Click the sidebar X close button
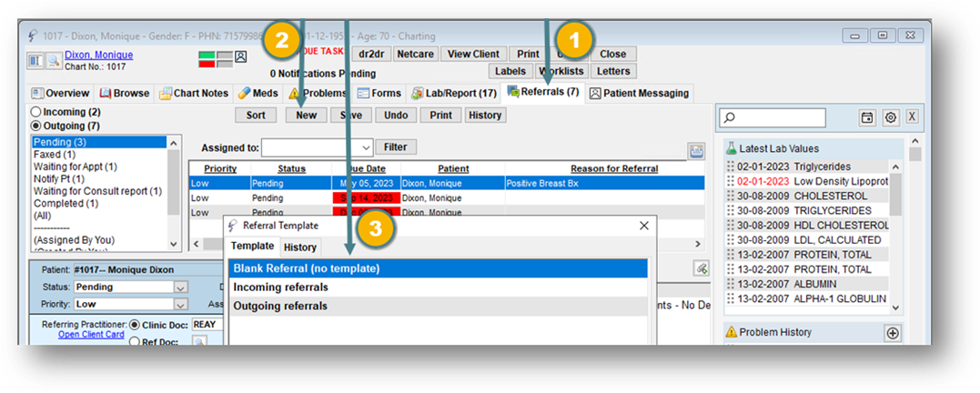 [x=913, y=116]
